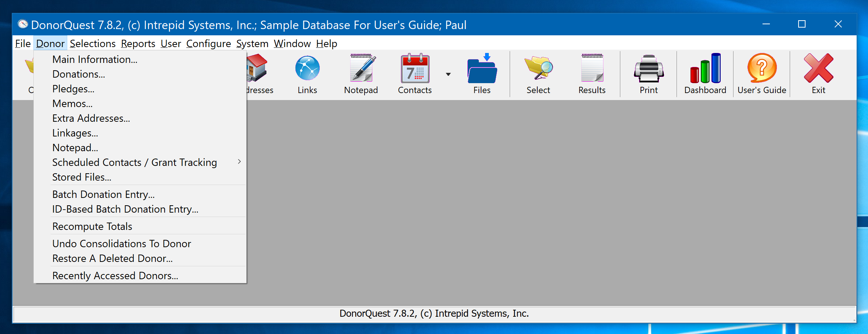Choose Restore A Deleted Donor
Screen dimensions: 868x334
[140, 258]
